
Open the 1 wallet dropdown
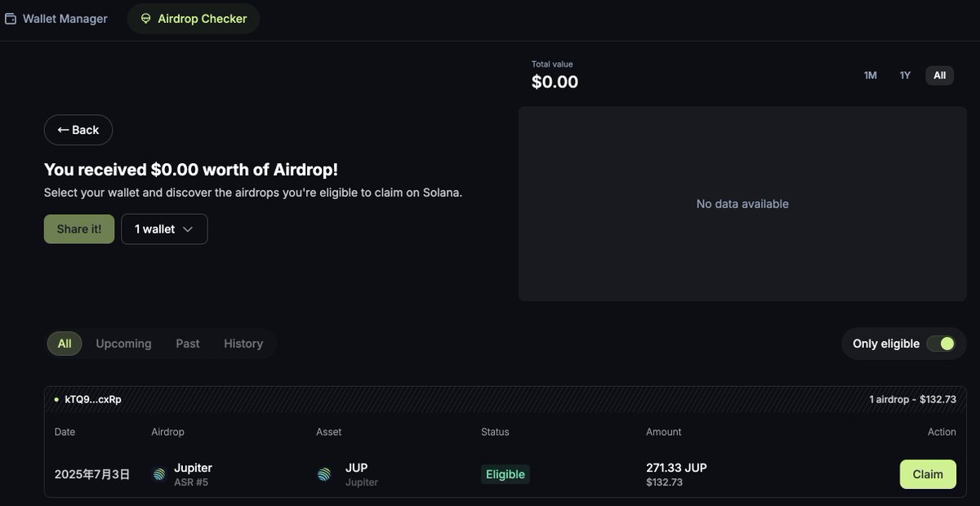point(165,229)
